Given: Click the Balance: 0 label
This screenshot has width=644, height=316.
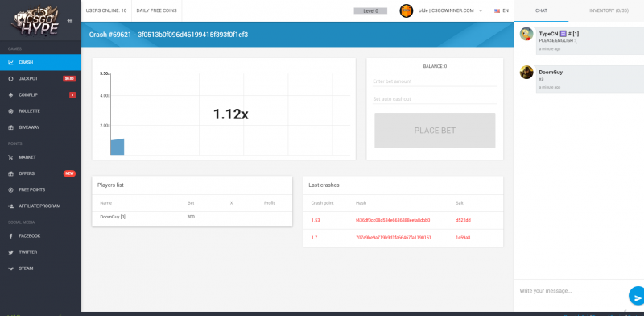Looking at the screenshot, I should 435,66.
